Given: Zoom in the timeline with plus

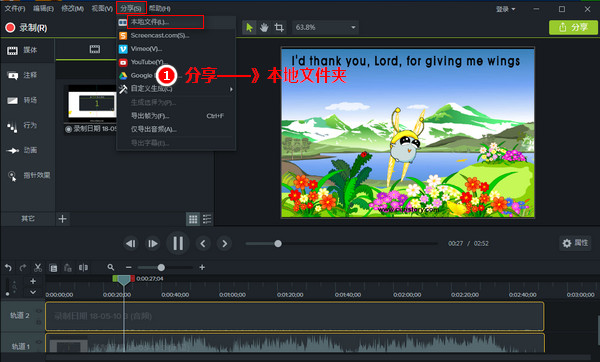Looking at the screenshot, I should tap(202, 267).
